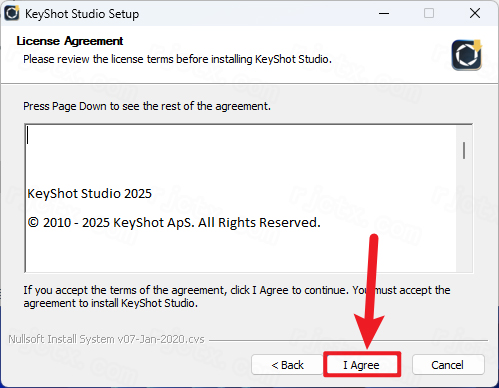The height and width of the screenshot is (388, 499).
Task: Click the I Agree button
Action: [362, 364]
